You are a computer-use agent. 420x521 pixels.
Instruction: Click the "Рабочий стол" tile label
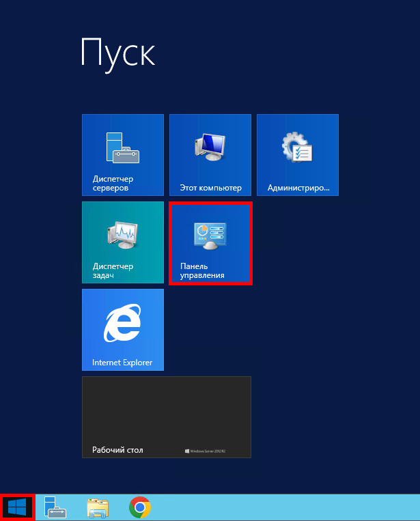117,451
